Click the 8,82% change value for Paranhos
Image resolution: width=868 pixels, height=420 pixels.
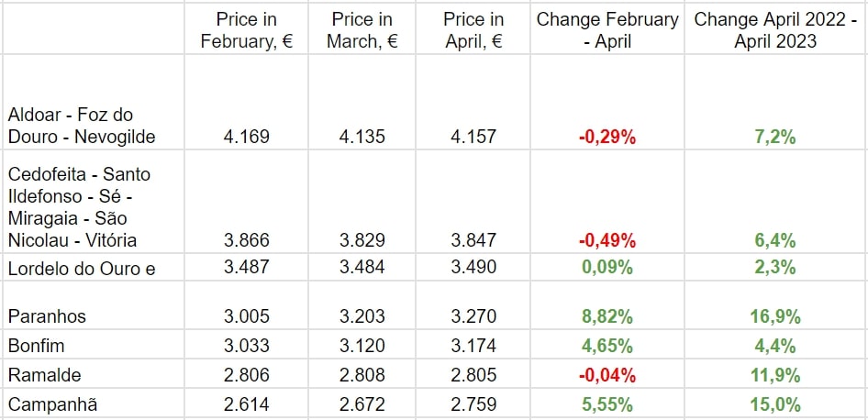pos(607,316)
